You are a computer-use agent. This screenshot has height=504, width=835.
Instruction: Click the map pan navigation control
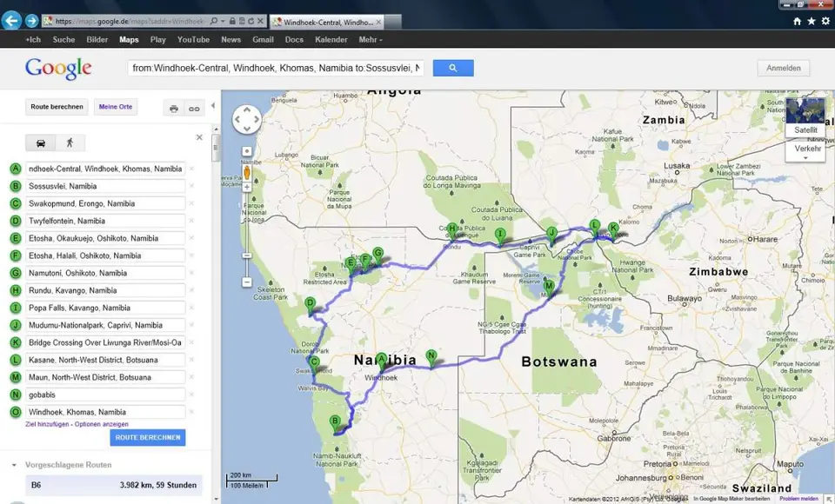(247, 119)
